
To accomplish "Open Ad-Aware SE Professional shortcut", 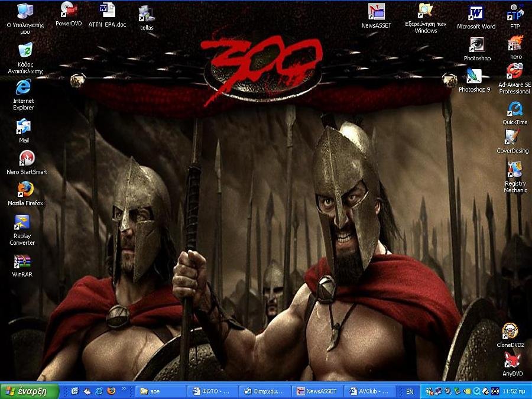I will (514, 79).
